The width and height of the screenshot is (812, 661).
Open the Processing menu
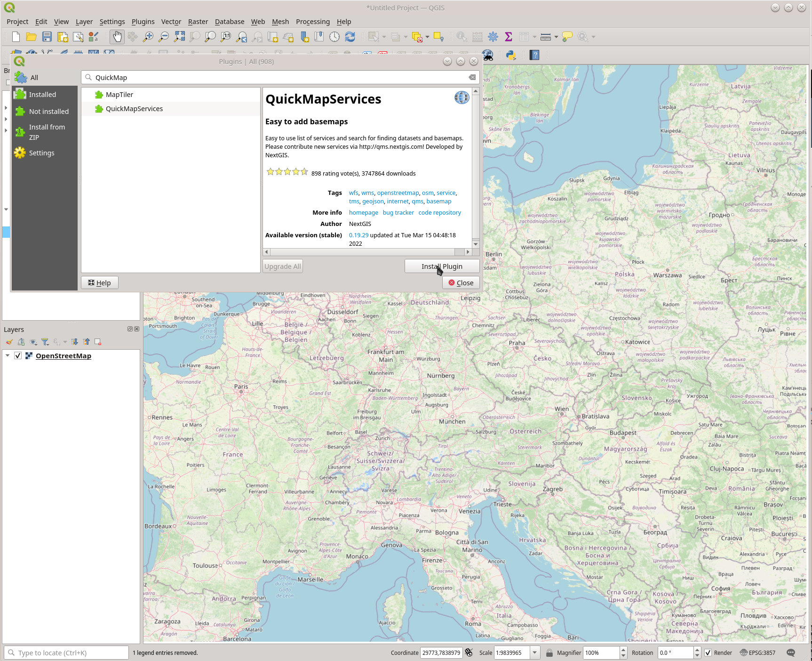pyautogui.click(x=313, y=22)
